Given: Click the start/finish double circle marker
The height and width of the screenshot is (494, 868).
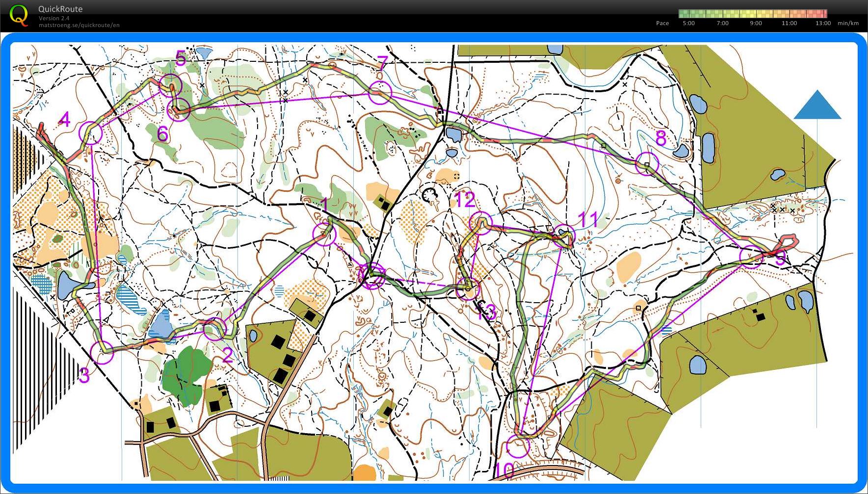Looking at the screenshot, I should (x=372, y=276).
